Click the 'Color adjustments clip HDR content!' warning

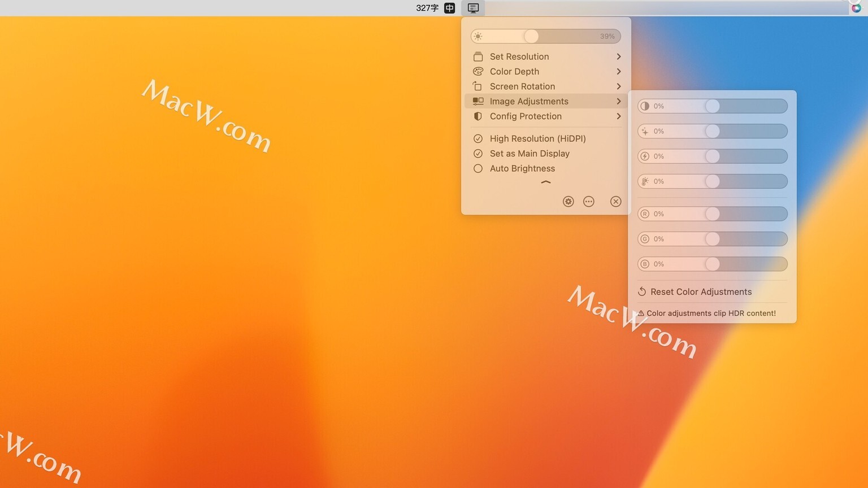(x=707, y=313)
